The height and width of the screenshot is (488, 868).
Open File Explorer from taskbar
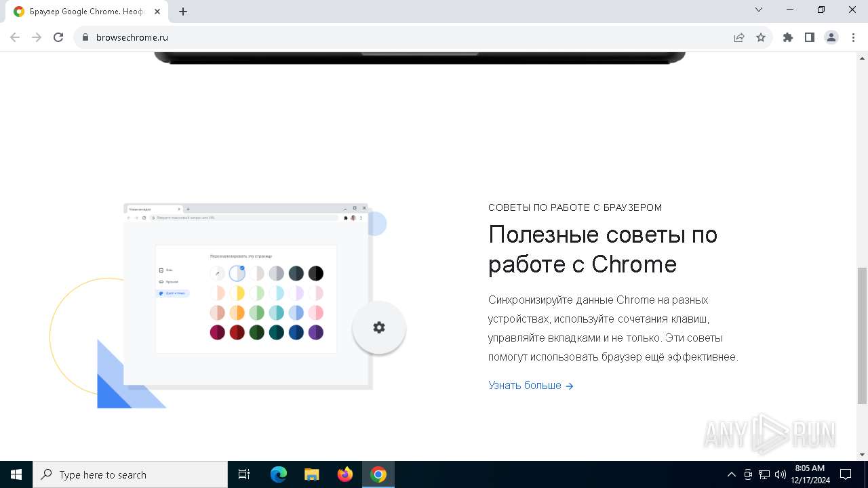click(312, 474)
